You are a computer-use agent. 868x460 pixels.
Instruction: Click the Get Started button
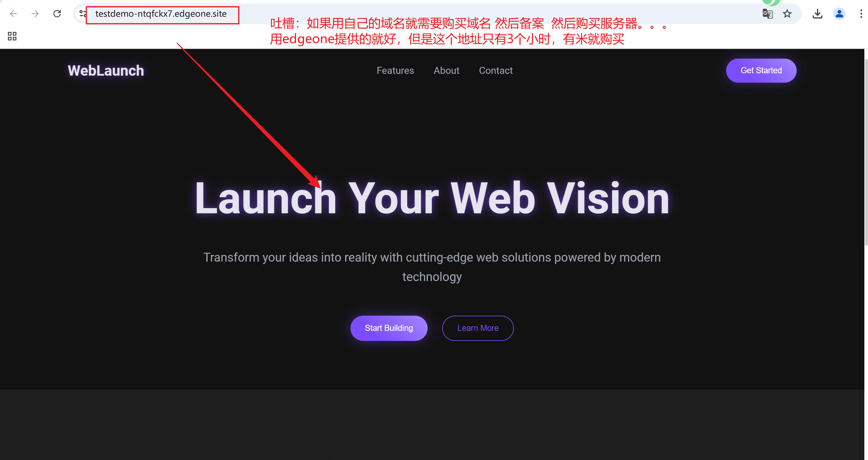tap(761, 70)
